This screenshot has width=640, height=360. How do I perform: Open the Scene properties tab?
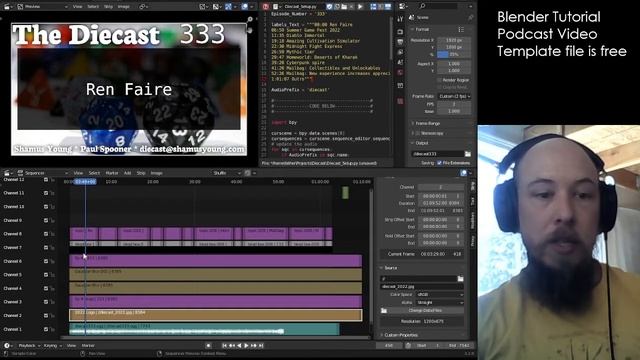(400, 62)
